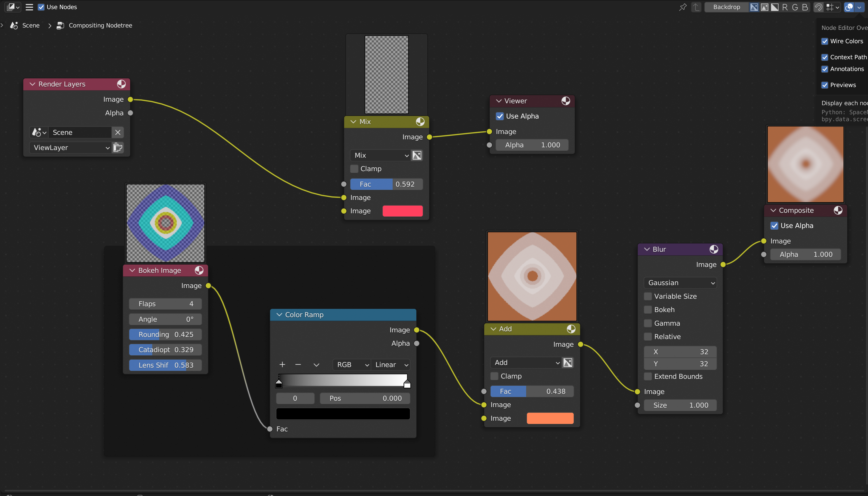Click the Alpha channel display icon
Screen dimensions: 868x496
(x=775, y=7)
